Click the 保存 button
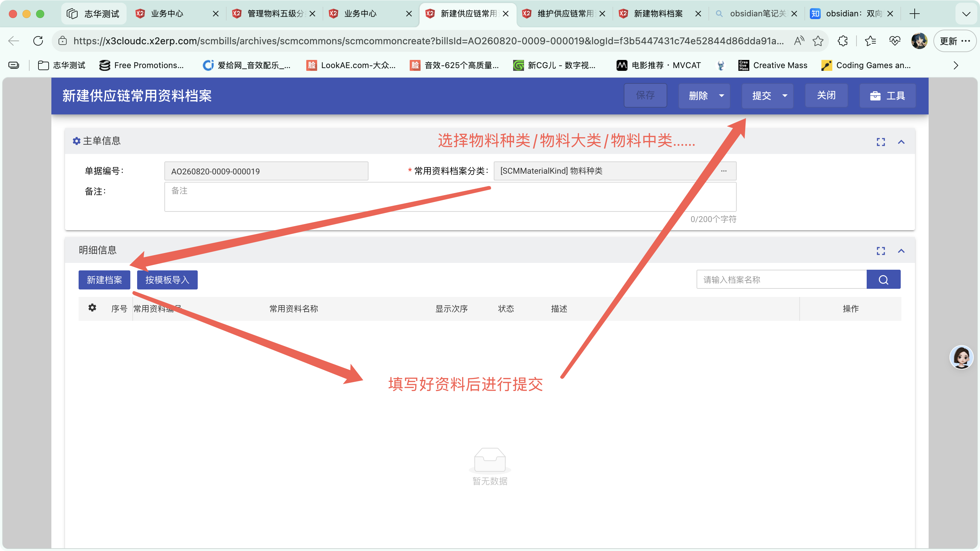Image resolution: width=980 pixels, height=551 pixels. [x=645, y=95]
